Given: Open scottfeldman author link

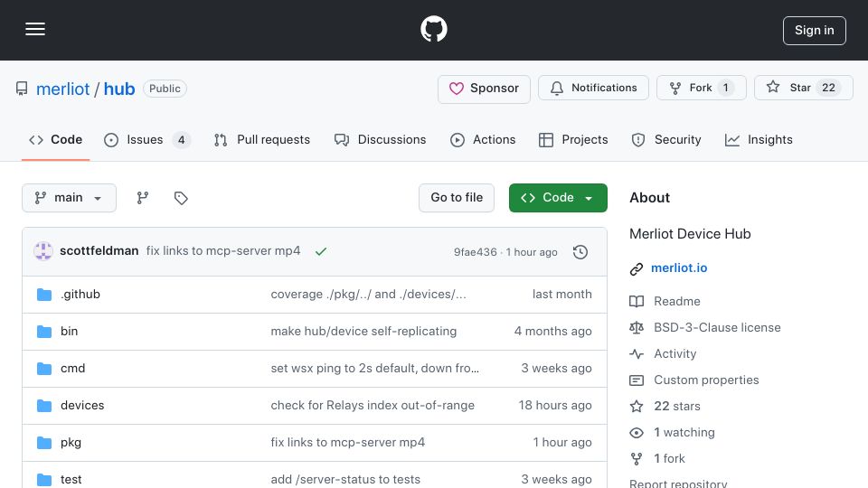Looking at the screenshot, I should click(x=99, y=250).
